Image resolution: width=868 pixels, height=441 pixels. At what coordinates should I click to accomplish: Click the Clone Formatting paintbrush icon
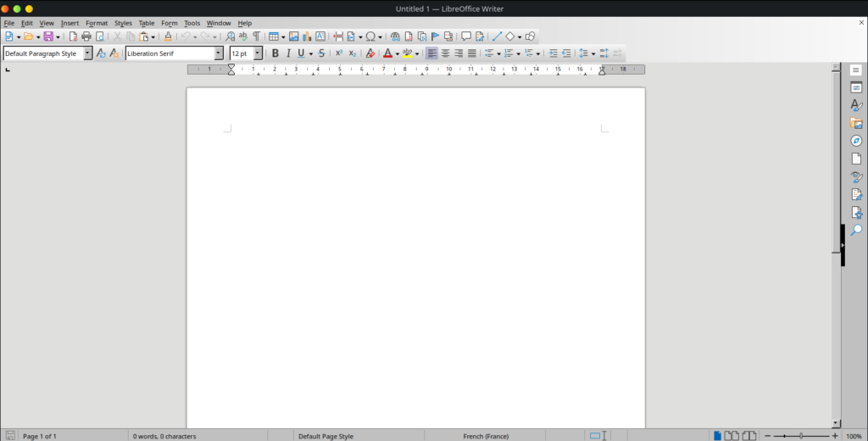coord(168,36)
